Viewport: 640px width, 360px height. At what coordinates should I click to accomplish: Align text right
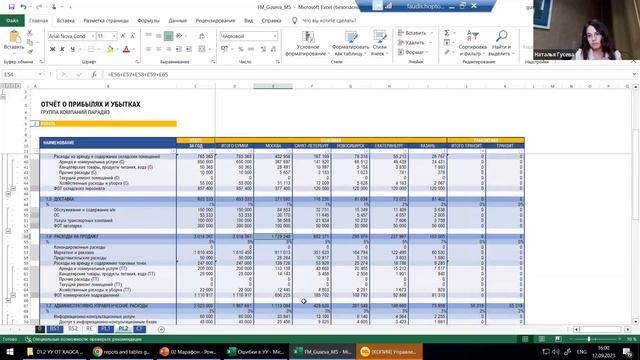coord(168,49)
